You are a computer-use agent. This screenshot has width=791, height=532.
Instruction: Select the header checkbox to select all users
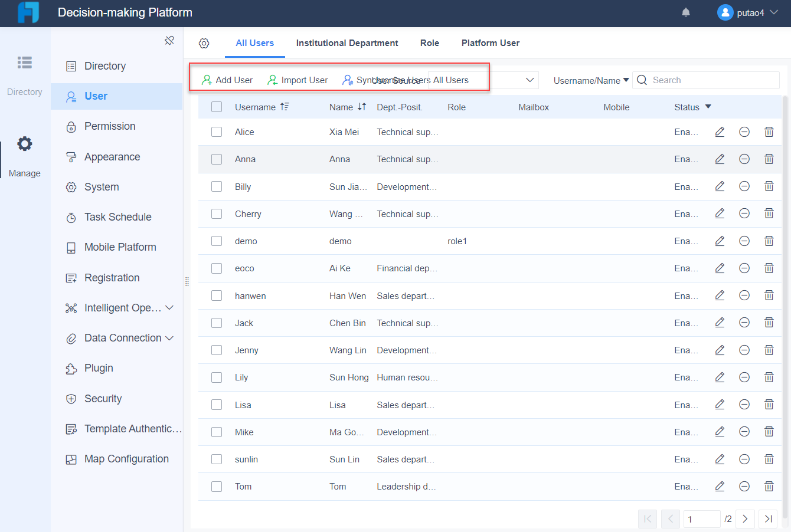point(217,107)
